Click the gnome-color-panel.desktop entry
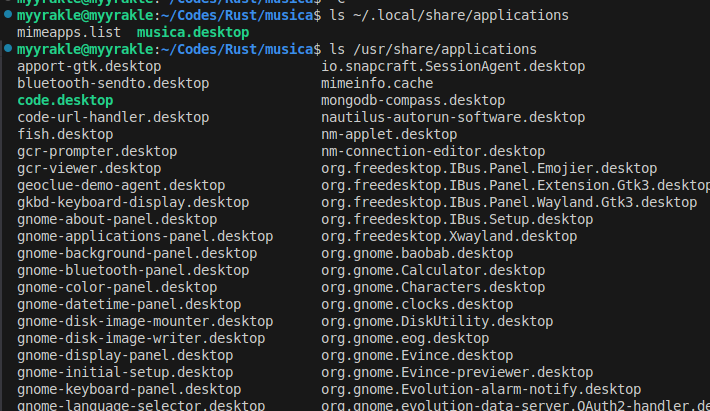Screen dimensions: 710x411 click(117, 287)
